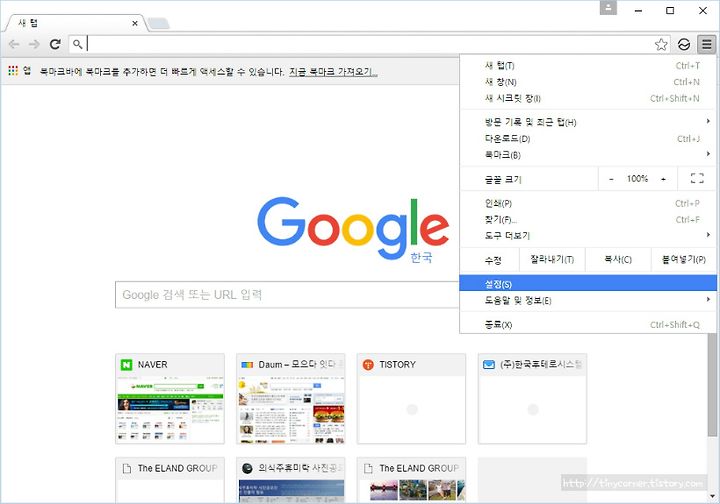Open the apps grid icon in bookmarks bar
Screen dimensions: 720x504
[13, 71]
